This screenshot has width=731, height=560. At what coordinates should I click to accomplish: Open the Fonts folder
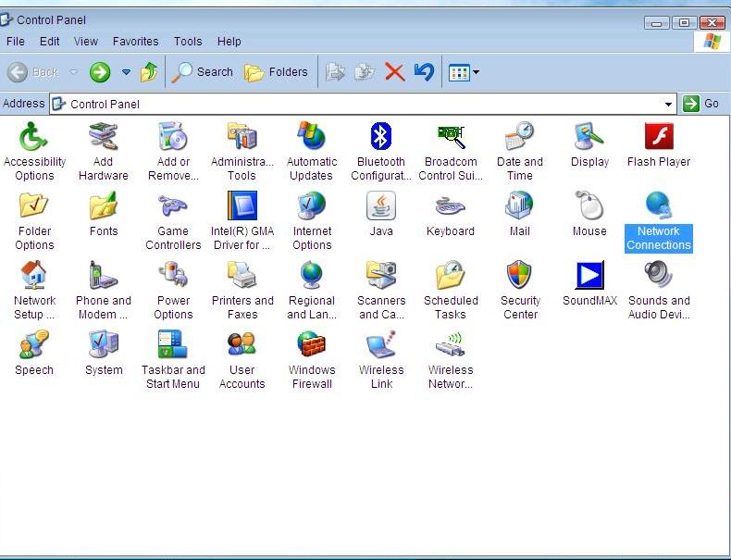[x=103, y=214]
